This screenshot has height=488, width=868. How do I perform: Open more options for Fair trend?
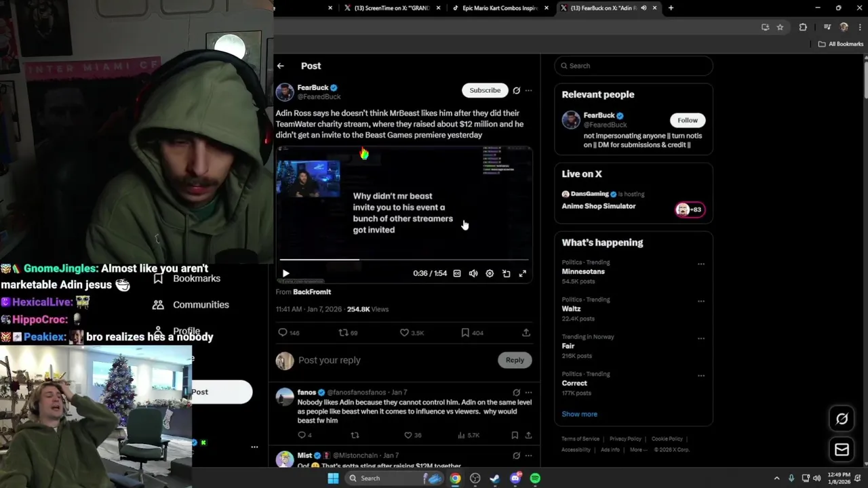[x=701, y=338]
